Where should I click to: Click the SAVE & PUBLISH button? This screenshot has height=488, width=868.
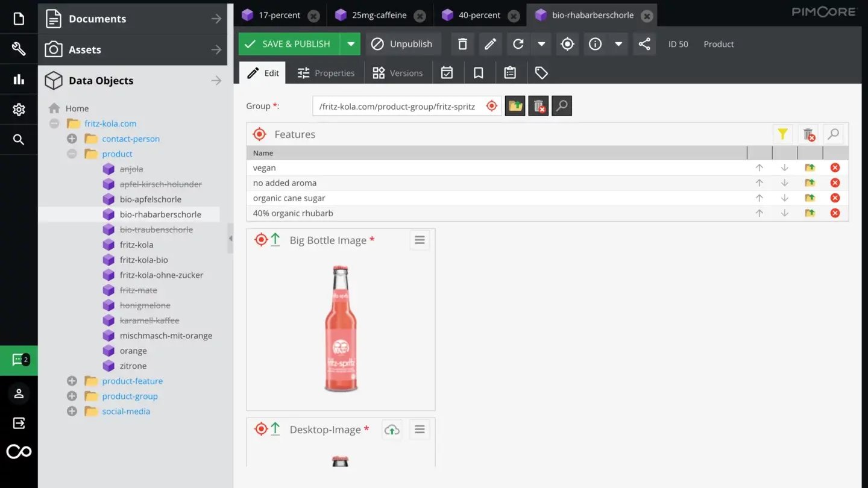[295, 43]
